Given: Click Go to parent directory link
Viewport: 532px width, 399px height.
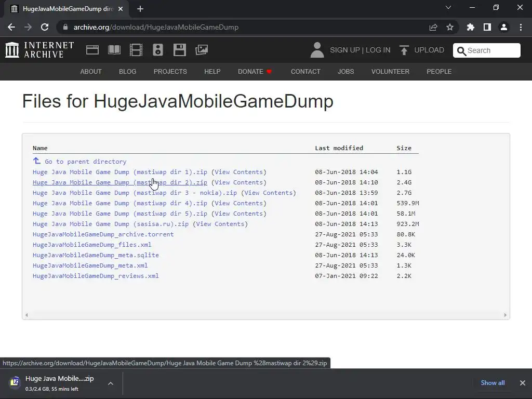Looking at the screenshot, I should point(86,162).
